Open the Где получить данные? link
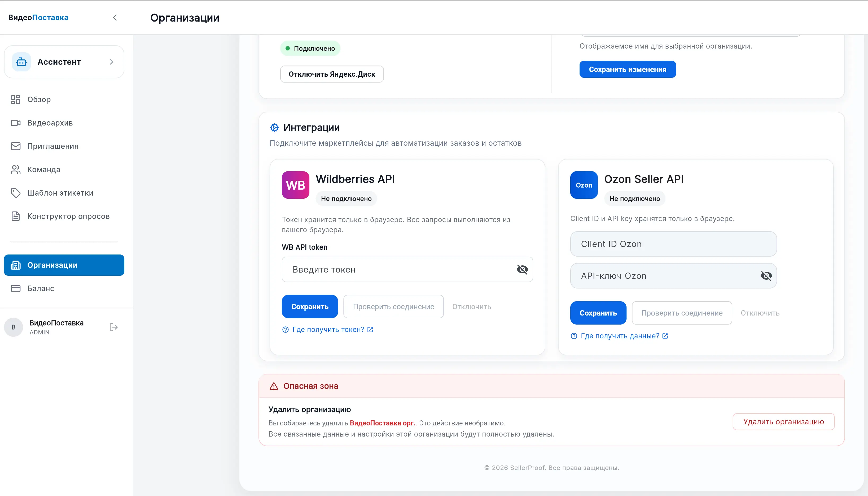Image resolution: width=868 pixels, height=496 pixels. pos(620,336)
